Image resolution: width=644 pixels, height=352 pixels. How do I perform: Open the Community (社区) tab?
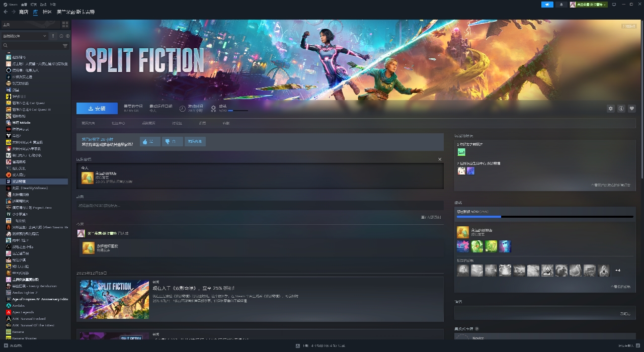[x=47, y=12]
